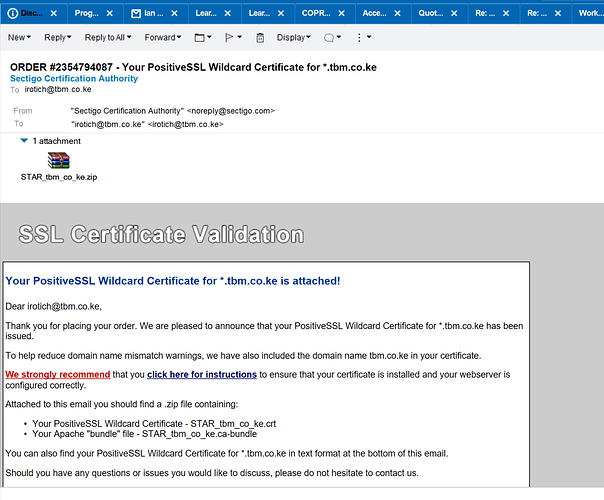Open the Reply dropdown

click(x=58, y=37)
